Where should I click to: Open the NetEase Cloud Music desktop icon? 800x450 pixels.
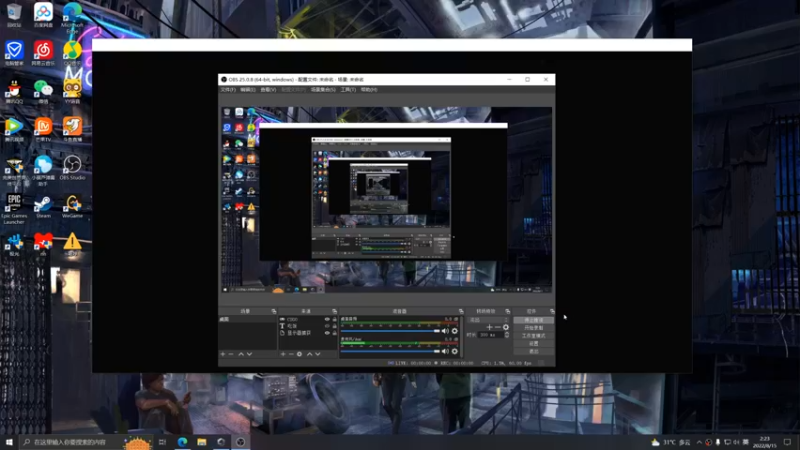[x=43, y=53]
